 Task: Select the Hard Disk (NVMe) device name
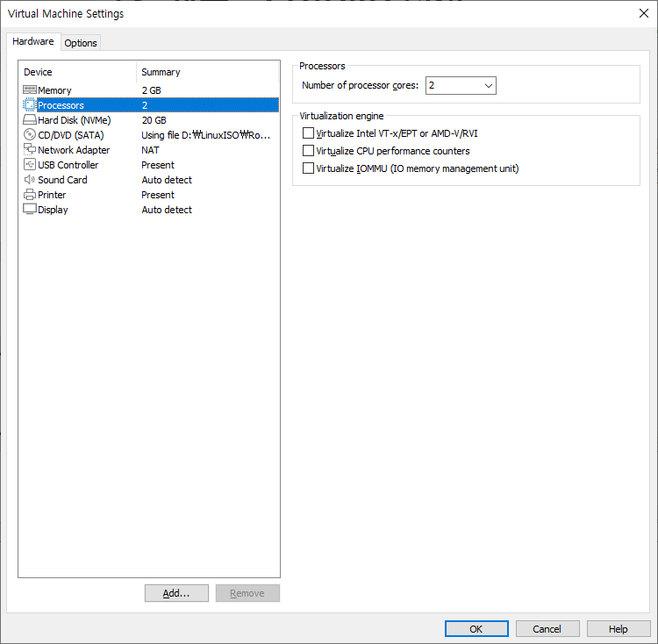click(x=75, y=120)
